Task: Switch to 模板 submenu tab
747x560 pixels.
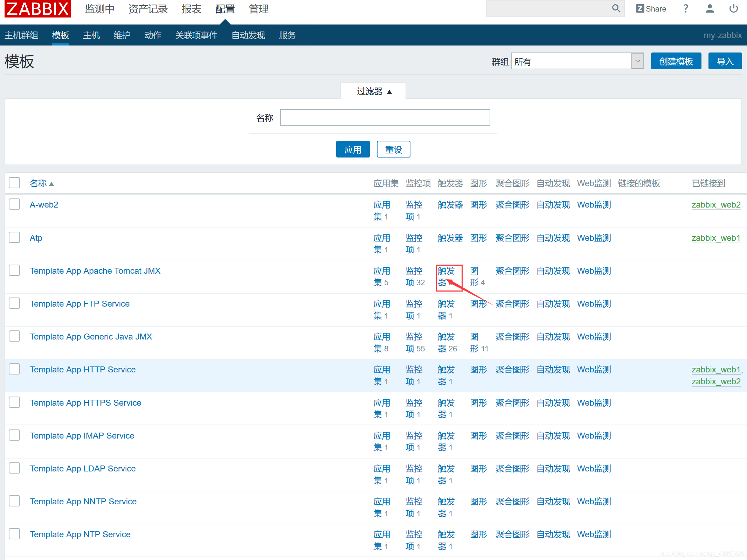Action: (x=61, y=35)
